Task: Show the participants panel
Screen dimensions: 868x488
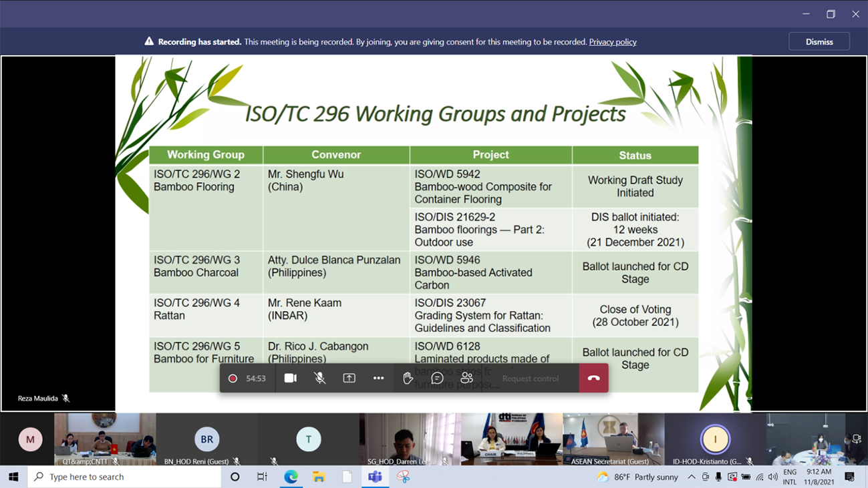Action: tap(466, 378)
